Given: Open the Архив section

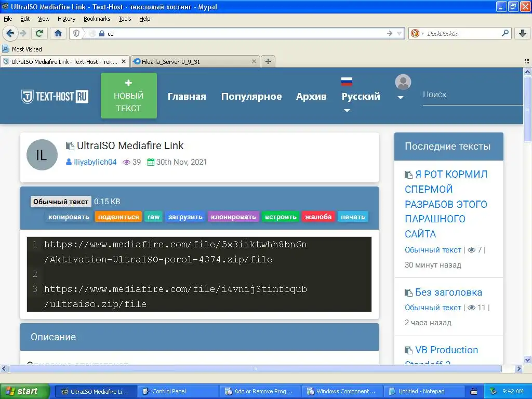Looking at the screenshot, I should point(311,96).
